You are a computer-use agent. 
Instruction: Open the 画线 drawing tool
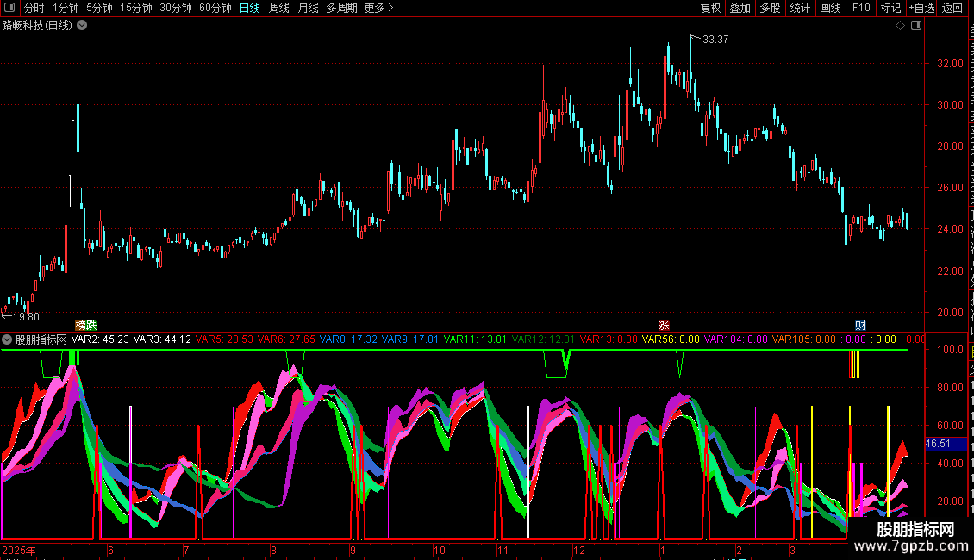(830, 8)
